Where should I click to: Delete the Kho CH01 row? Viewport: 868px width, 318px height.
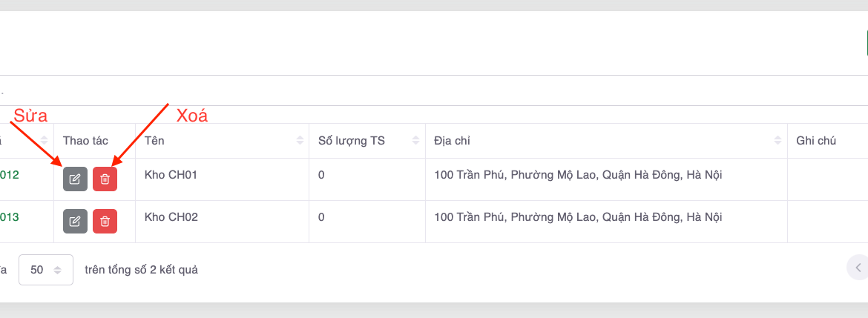[105, 179]
